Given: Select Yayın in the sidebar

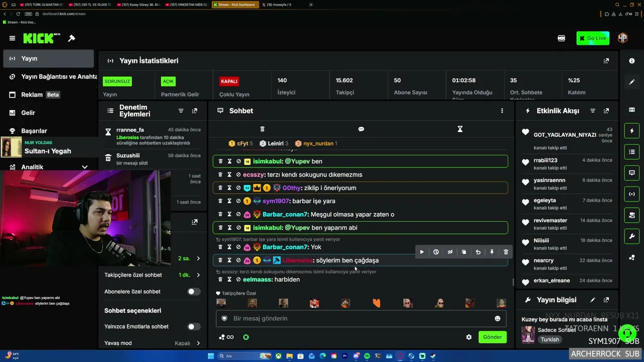Looking at the screenshot, I should (48, 59).
